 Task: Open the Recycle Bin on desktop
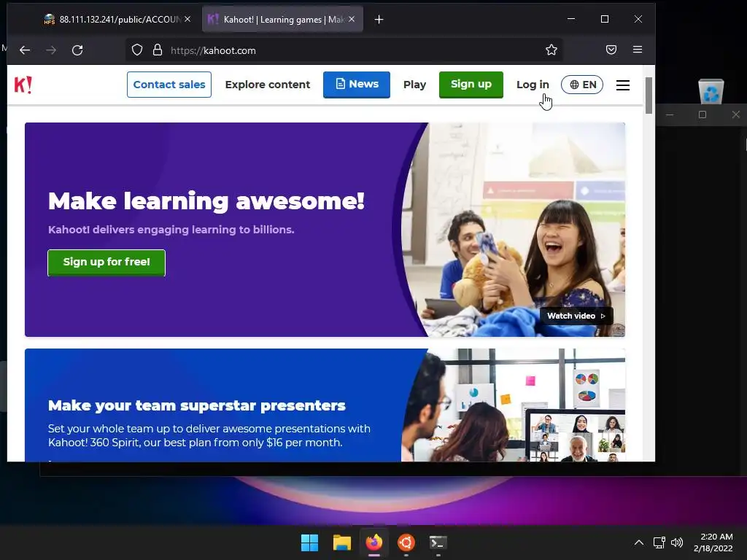(711, 91)
